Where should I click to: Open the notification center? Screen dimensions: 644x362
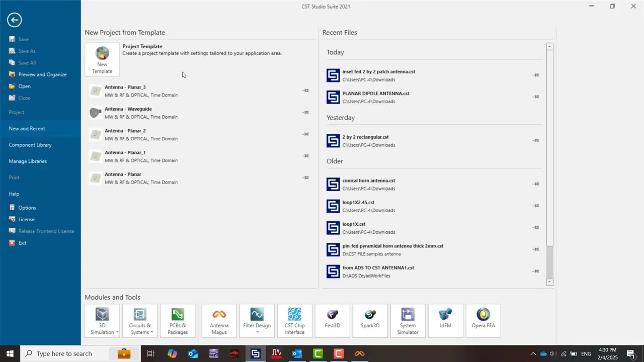point(631,354)
